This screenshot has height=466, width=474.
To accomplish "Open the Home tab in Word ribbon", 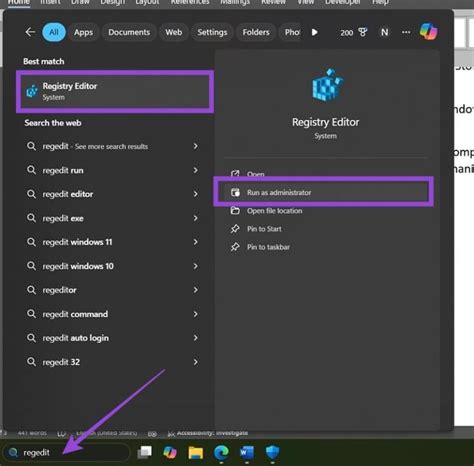I will tap(19, 3).
